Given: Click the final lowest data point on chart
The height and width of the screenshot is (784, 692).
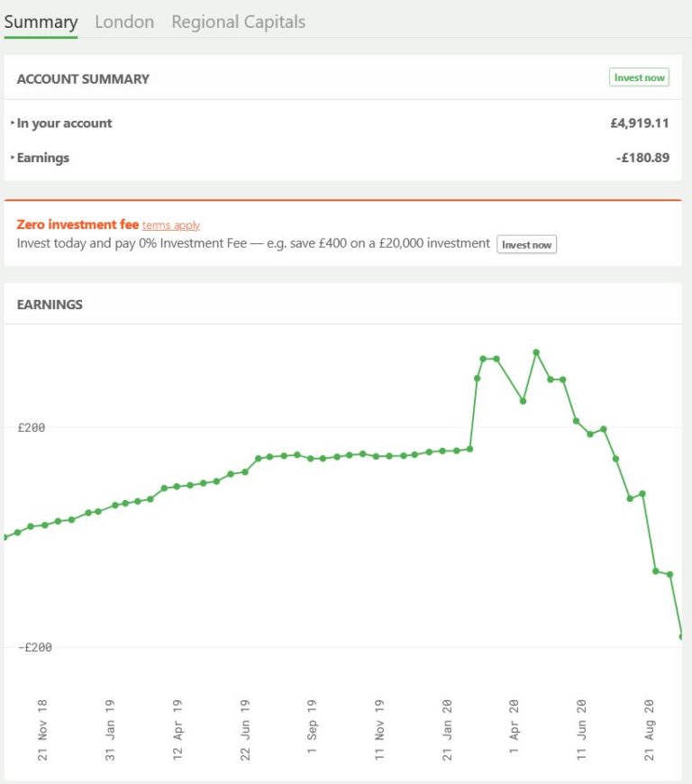Looking at the screenshot, I should click(681, 636).
